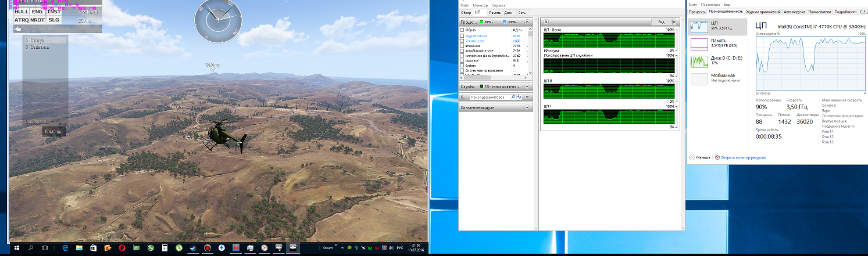Image resolution: width=868 pixels, height=256 pixels.
Task: Open the Вид dropdown arrow
Action: (x=674, y=22)
